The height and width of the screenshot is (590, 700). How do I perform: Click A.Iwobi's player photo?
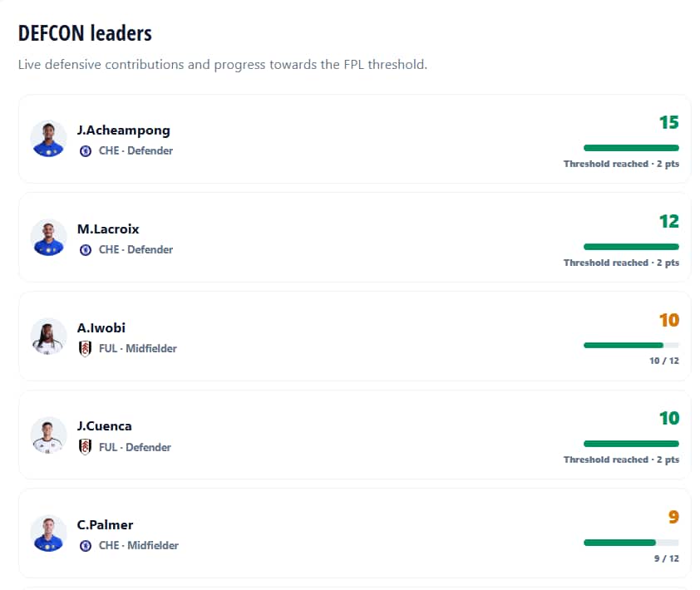click(x=48, y=336)
